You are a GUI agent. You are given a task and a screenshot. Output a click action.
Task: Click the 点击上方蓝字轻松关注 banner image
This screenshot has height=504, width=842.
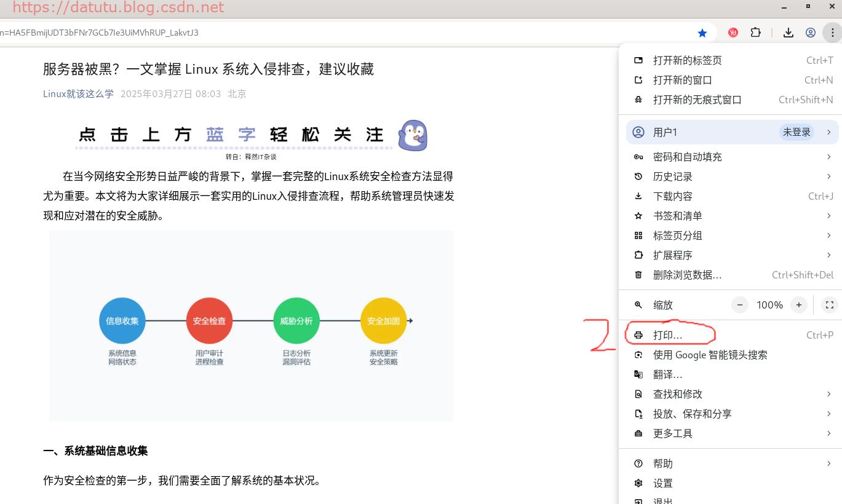252,136
